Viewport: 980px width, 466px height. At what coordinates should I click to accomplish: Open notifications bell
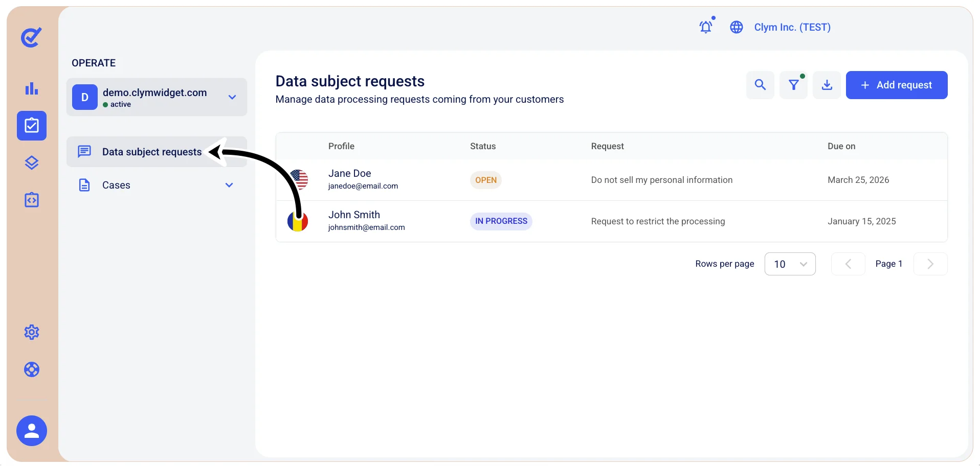coord(706,27)
